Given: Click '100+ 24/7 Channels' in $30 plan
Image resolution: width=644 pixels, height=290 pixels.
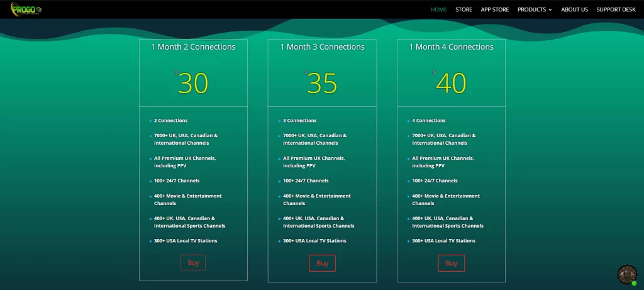Looking at the screenshot, I should 177,181.
